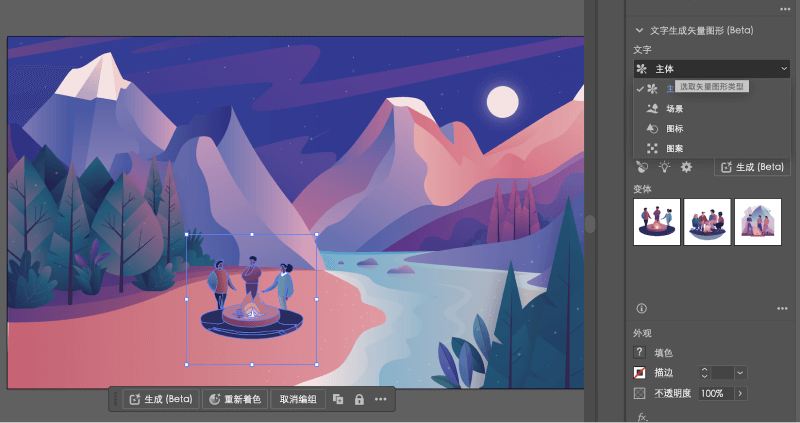Click 生成 (Beta) button in the right panel
Screen dimensions: 800x423
tap(752, 167)
